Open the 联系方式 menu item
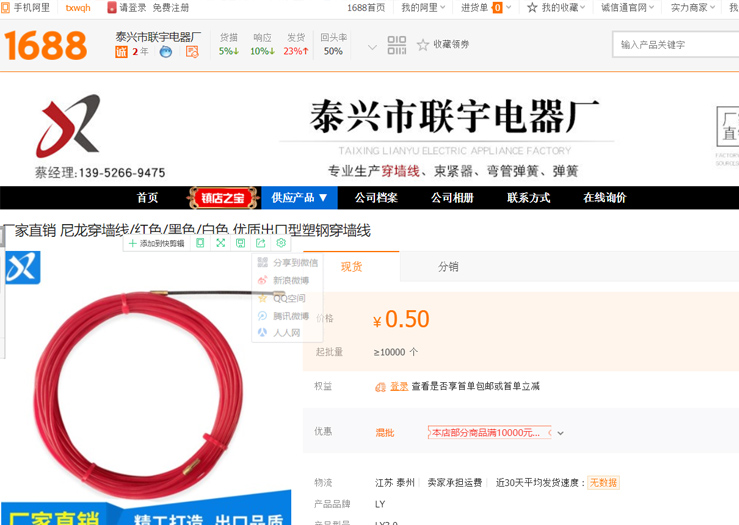The image size is (739, 525). point(528,198)
